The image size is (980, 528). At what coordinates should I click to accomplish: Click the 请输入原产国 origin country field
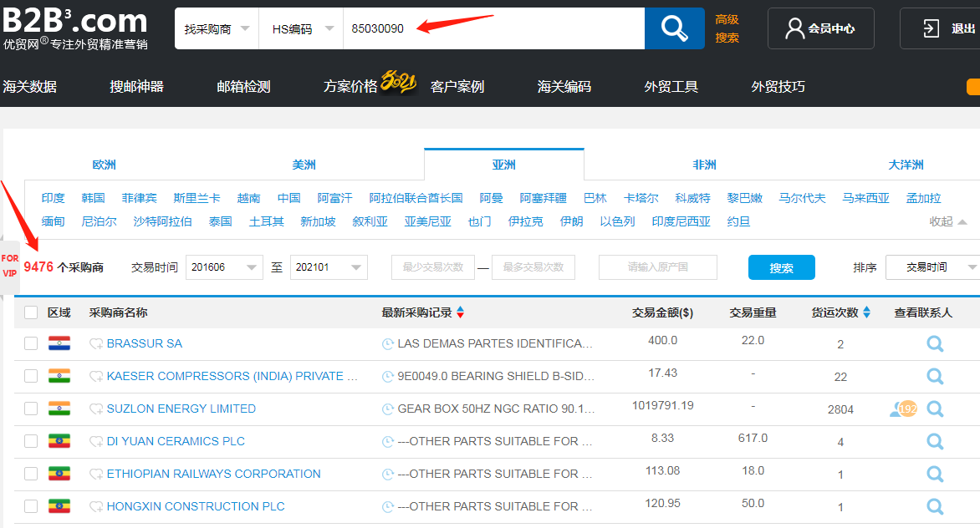pyautogui.click(x=657, y=267)
